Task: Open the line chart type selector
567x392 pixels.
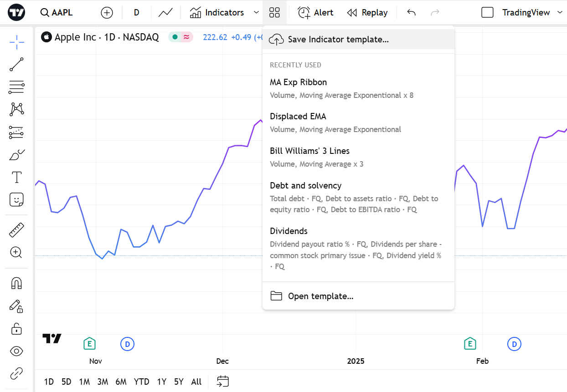Action: 165,12
